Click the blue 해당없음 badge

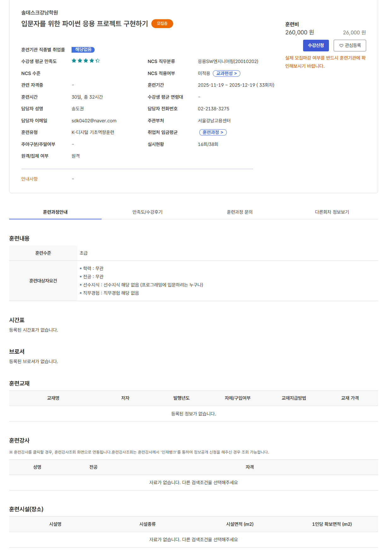point(83,49)
